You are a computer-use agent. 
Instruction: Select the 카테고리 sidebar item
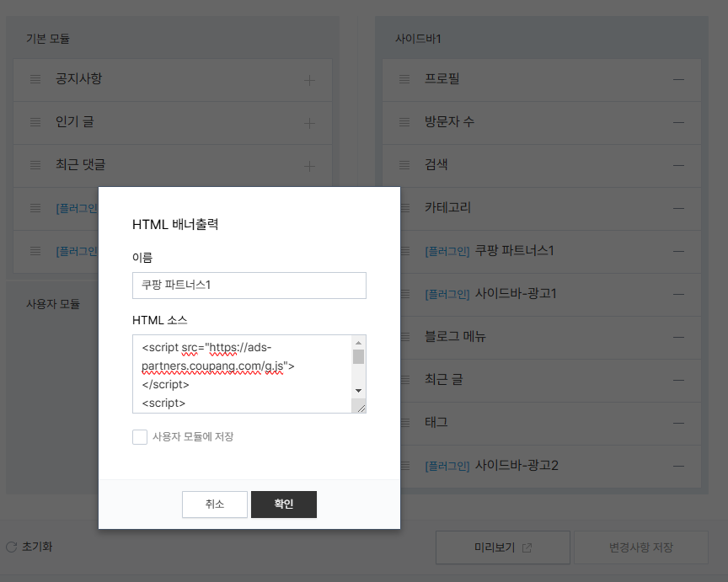pyautogui.click(x=551, y=208)
